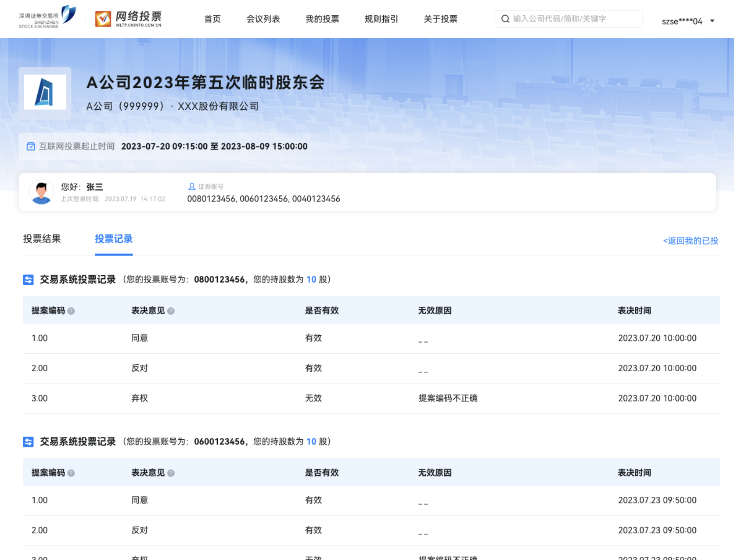Screen dimensions: 734x560
Task: Go to 我的投票 in the navigation bar
Action: click(x=322, y=19)
